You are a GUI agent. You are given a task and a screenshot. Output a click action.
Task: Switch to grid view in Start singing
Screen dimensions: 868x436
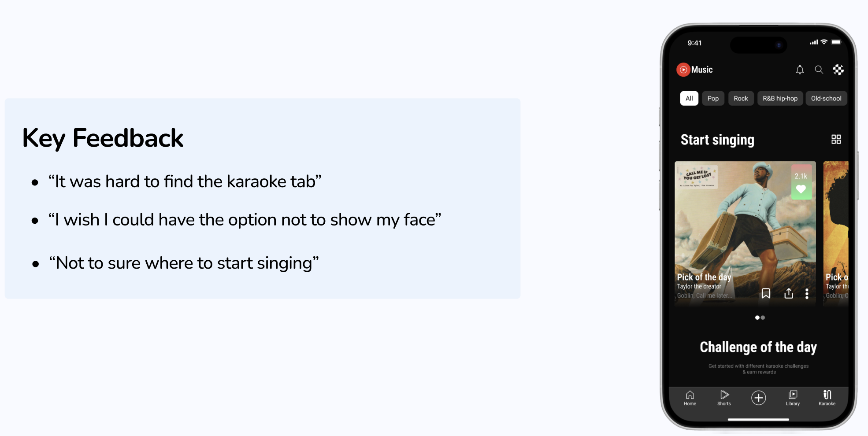[x=836, y=139]
